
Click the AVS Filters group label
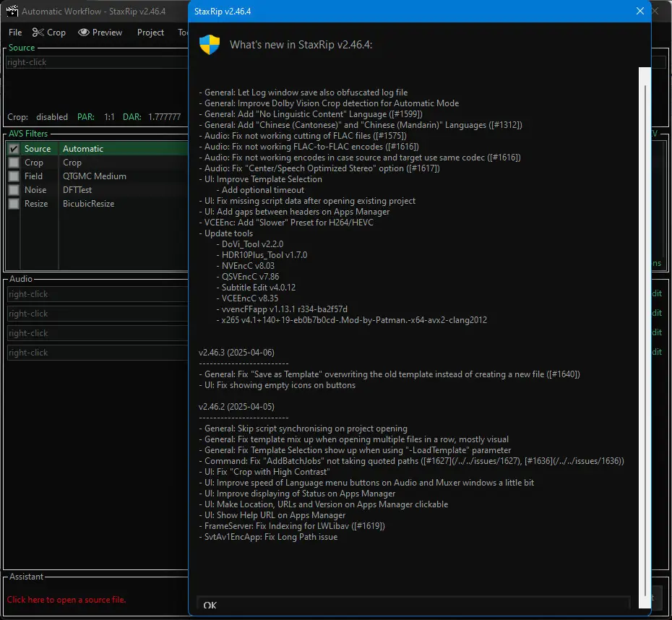click(x=28, y=134)
